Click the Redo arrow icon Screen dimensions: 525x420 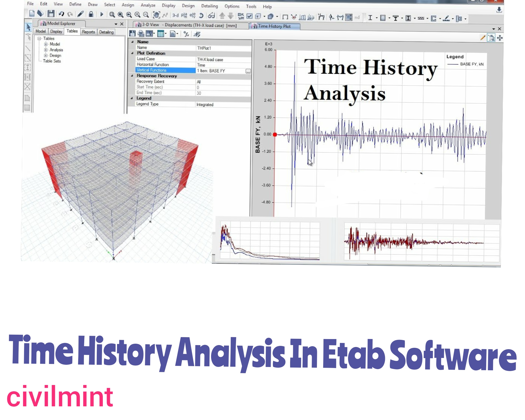click(x=70, y=14)
